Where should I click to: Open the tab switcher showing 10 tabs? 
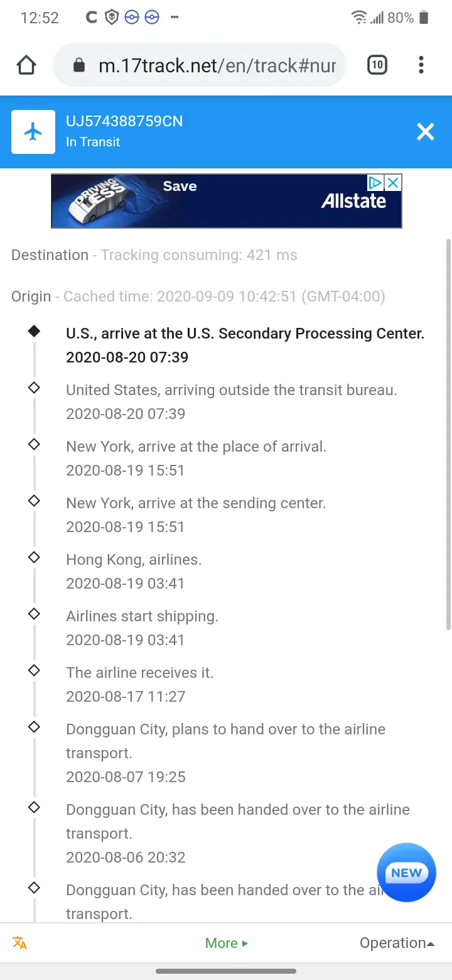point(377,65)
